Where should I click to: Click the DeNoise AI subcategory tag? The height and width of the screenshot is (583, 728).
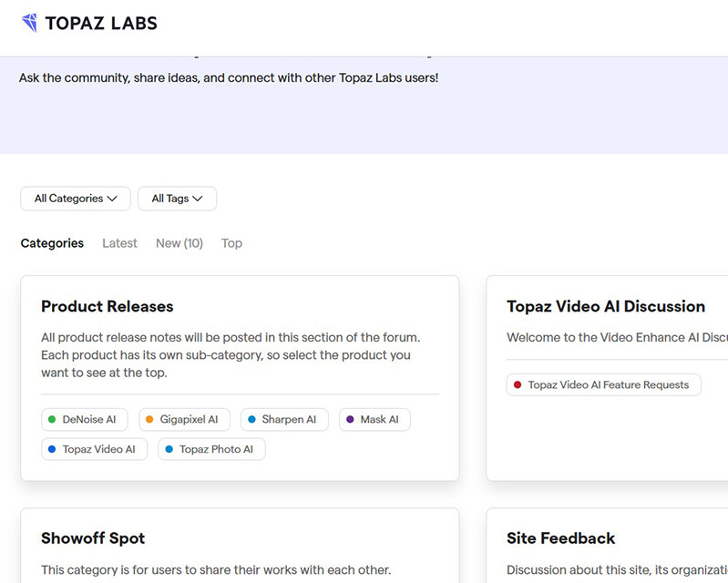85,420
